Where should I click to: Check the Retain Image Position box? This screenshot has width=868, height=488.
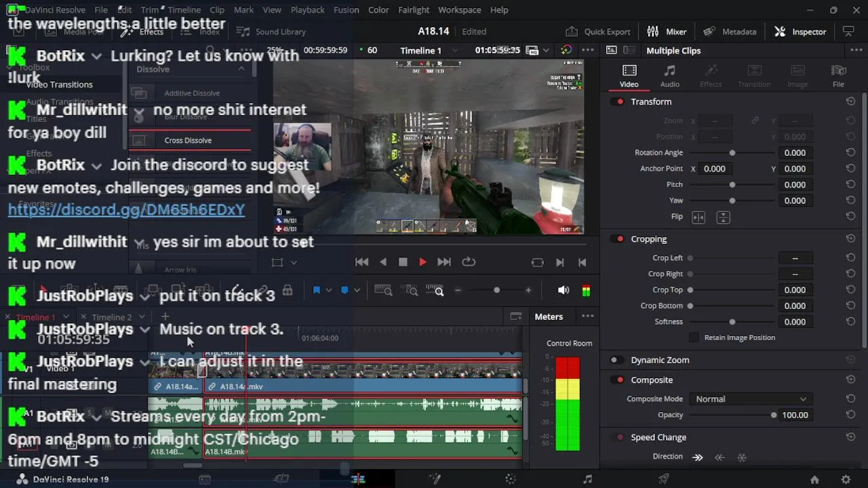pyautogui.click(x=694, y=338)
